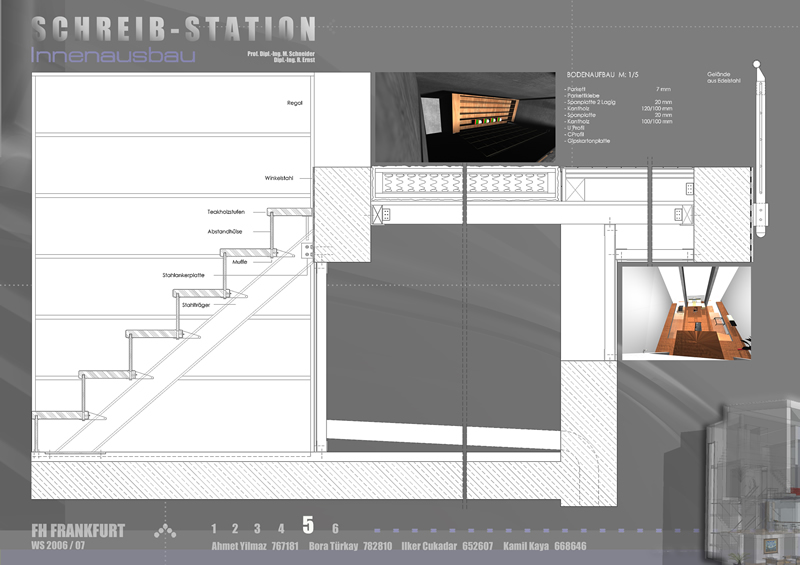Go to page 2
This screenshot has height=565, width=800.
click(x=235, y=528)
